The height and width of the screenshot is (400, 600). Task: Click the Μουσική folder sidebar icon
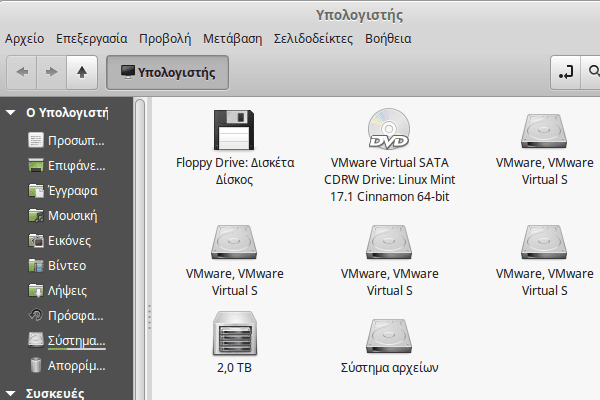click(36, 216)
